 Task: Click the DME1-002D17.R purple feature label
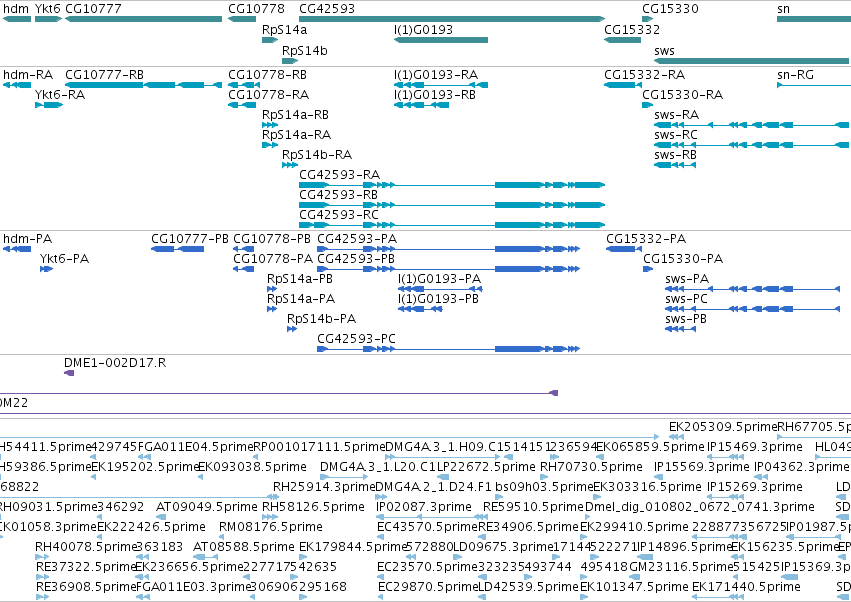(x=115, y=363)
